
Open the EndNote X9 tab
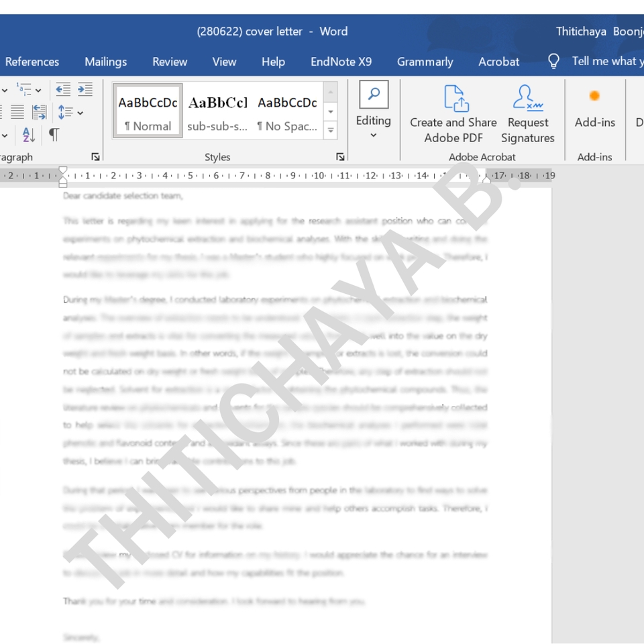click(341, 62)
